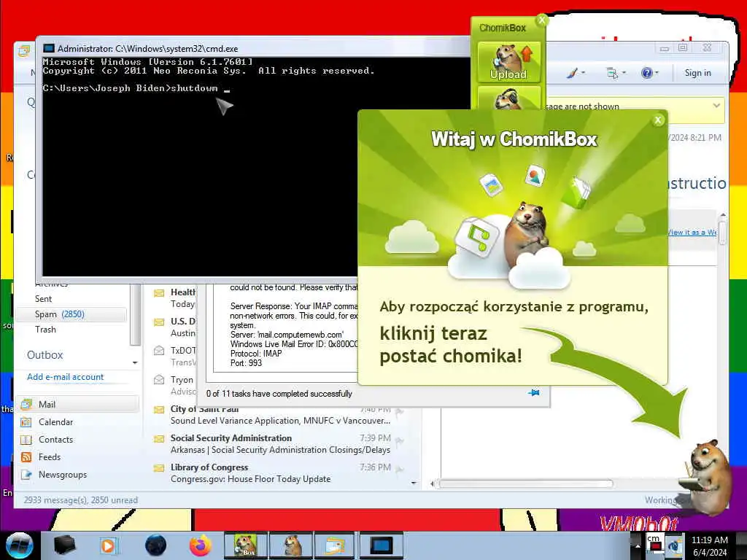Follow the 'View it as a We' link
The image size is (747, 560).
692,233
